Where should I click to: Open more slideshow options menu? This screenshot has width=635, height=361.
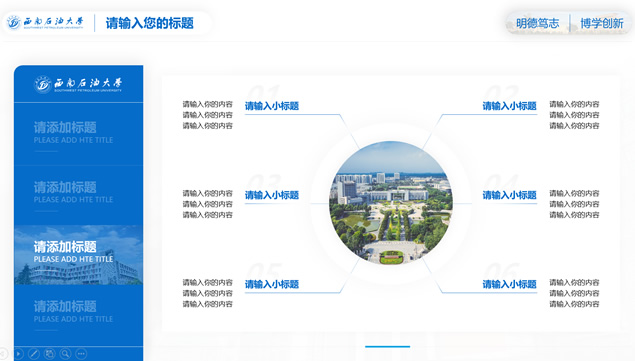coord(81,354)
